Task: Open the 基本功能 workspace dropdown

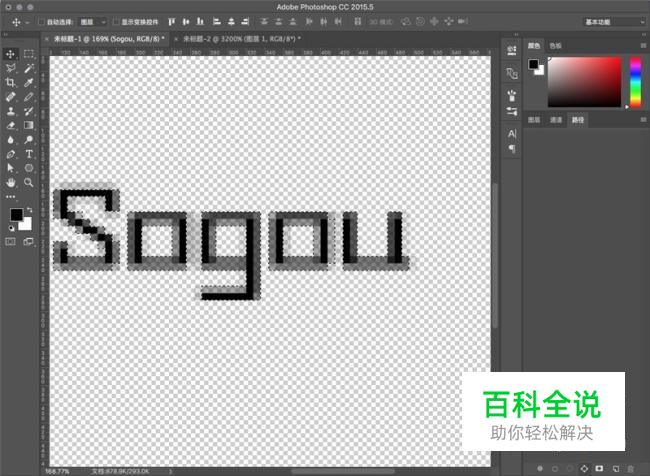Action: tap(614, 22)
